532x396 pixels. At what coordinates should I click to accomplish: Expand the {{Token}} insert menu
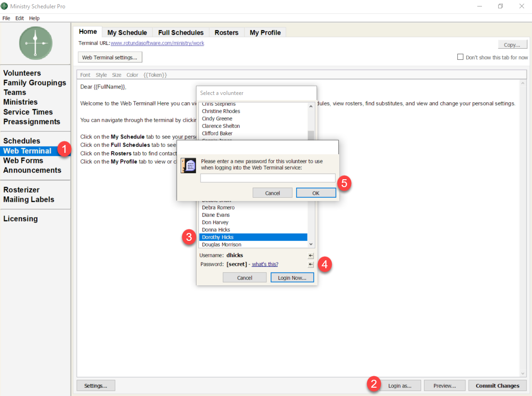pos(155,75)
